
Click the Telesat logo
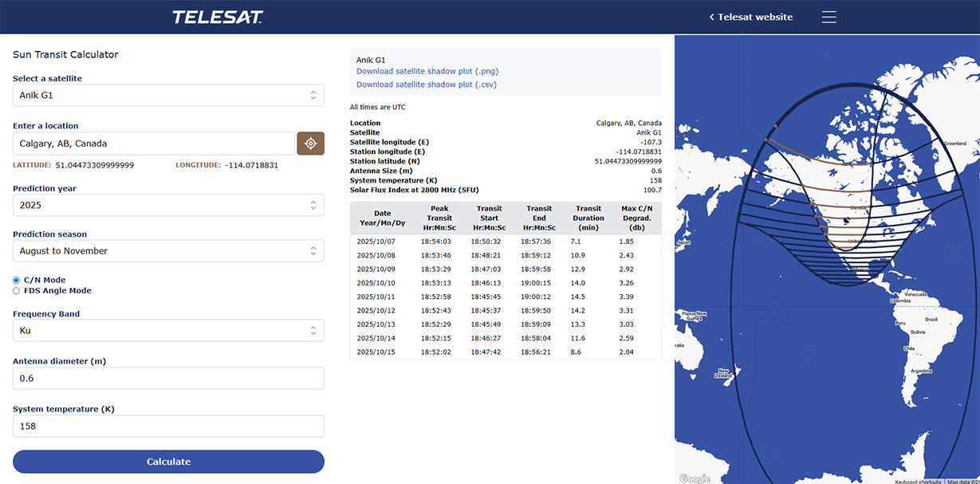coord(218,17)
